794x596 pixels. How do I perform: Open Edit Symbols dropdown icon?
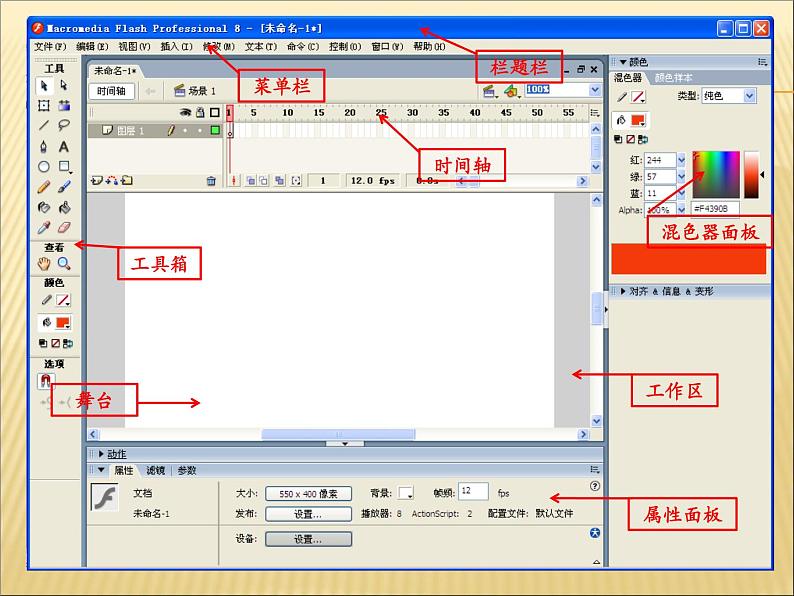pos(512,92)
